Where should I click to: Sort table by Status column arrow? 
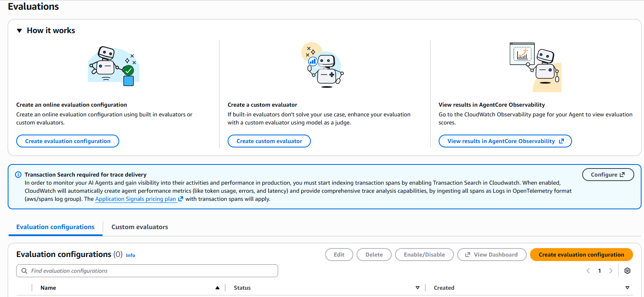point(417,288)
